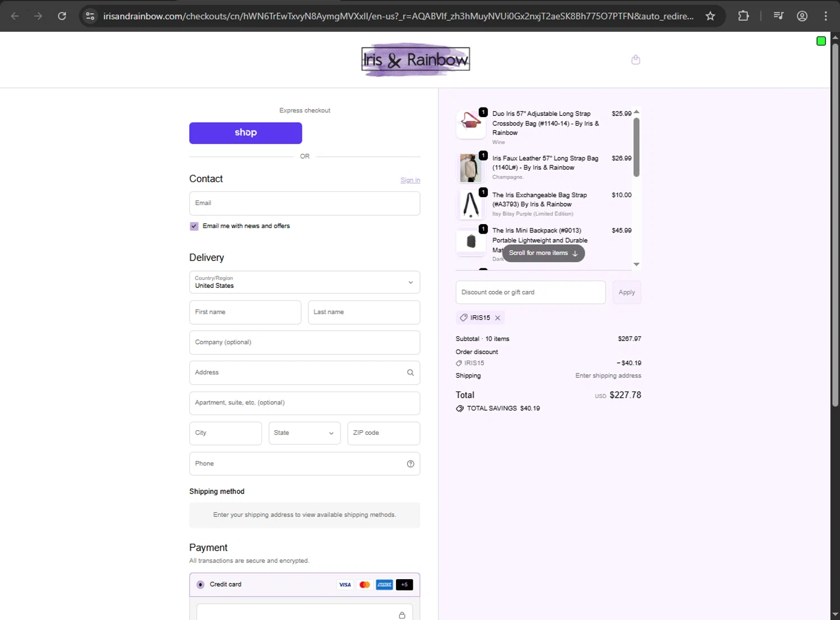Click the lock icon in card field
The image size is (840, 620).
[402, 615]
